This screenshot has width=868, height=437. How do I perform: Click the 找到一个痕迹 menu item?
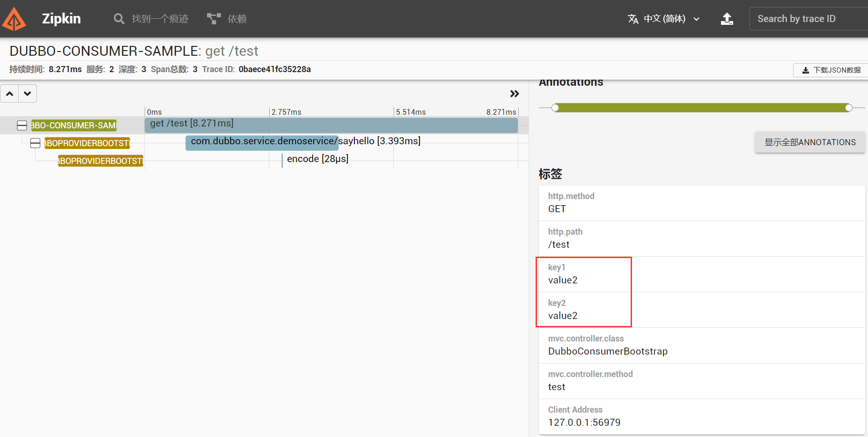[161, 19]
